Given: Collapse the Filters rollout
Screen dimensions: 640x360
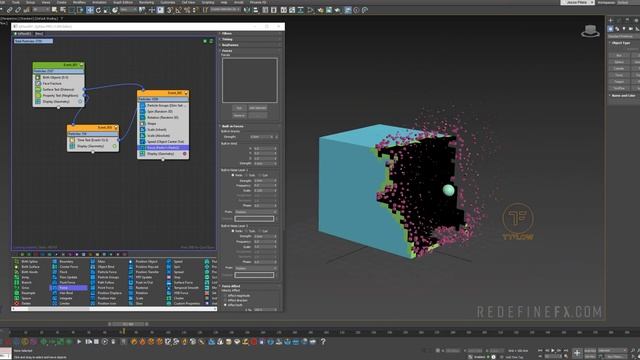Looking at the screenshot, I should coord(250,33).
